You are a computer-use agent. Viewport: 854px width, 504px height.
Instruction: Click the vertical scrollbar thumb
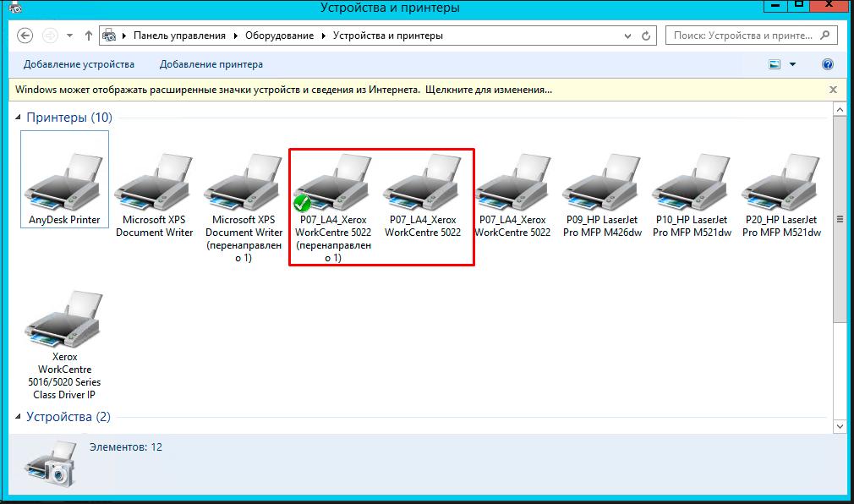(x=840, y=219)
